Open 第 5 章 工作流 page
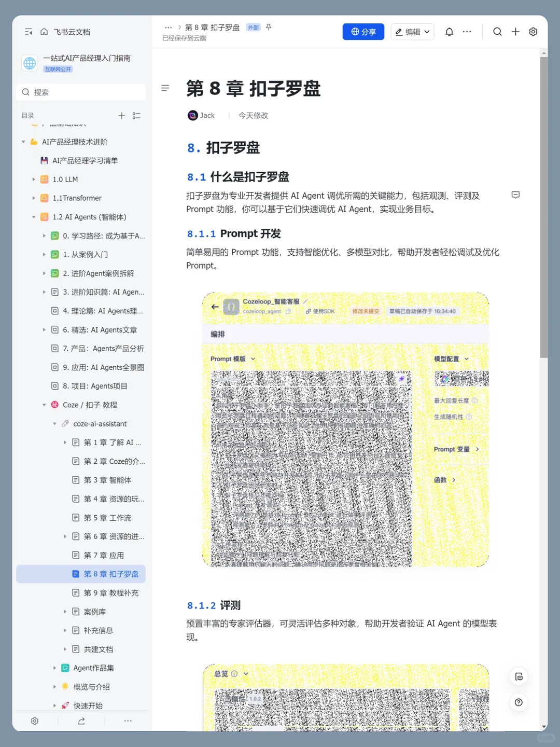 pyautogui.click(x=81, y=518)
